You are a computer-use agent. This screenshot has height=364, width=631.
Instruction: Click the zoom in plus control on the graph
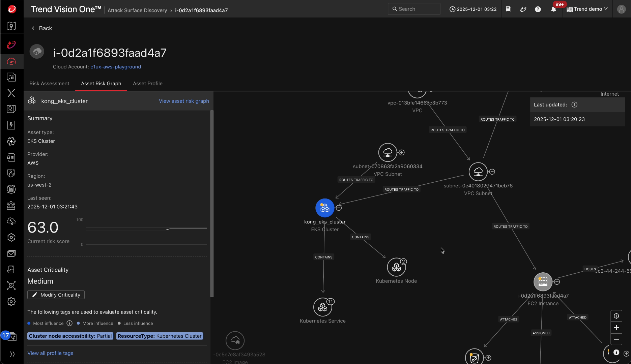[x=616, y=327]
